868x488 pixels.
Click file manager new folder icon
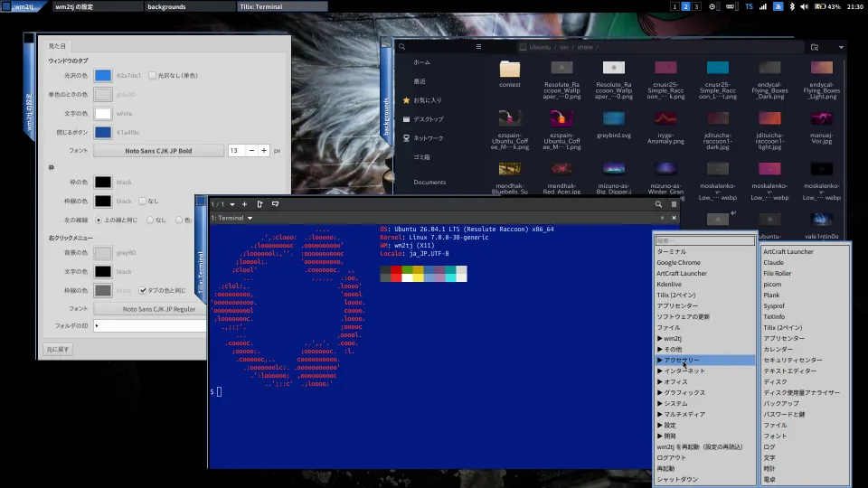(x=815, y=47)
